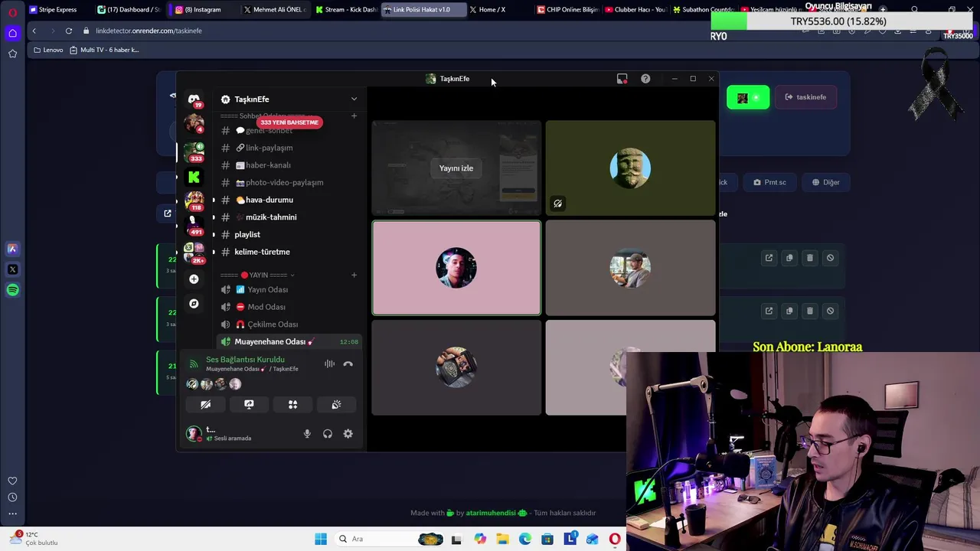The width and height of the screenshot is (980, 551).
Task: Expand TaşkınEfe server dropdown menu
Action: (354, 99)
